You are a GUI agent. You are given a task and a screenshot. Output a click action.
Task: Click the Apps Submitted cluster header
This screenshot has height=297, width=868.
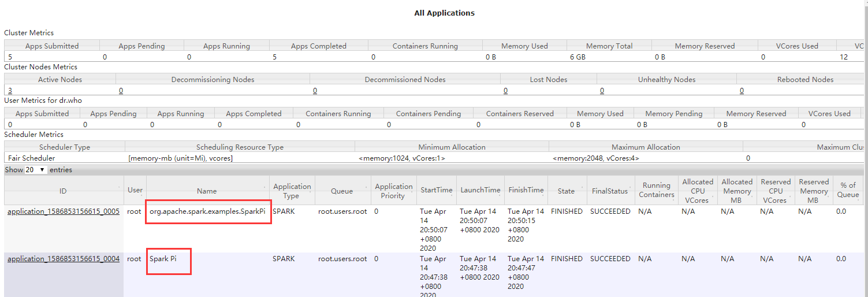[52, 46]
